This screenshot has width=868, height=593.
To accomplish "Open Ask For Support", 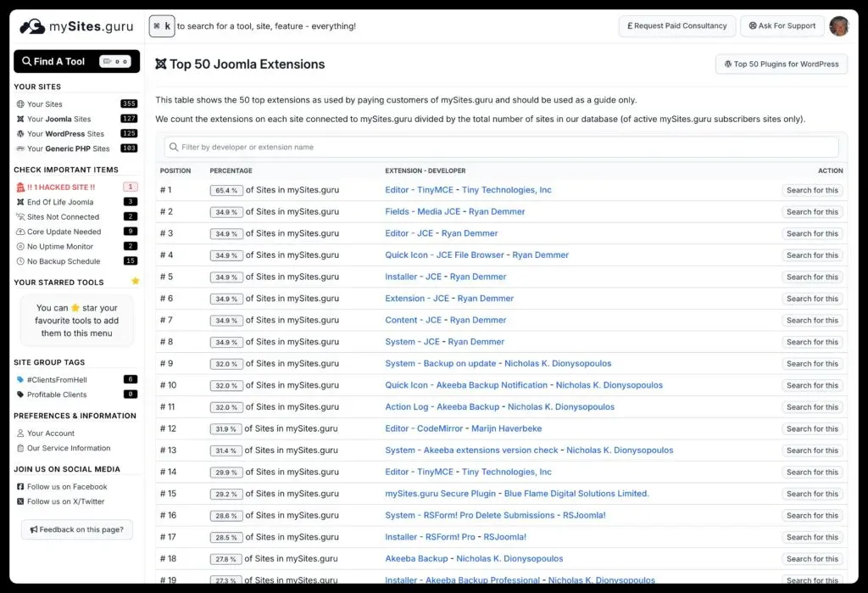I will [782, 25].
